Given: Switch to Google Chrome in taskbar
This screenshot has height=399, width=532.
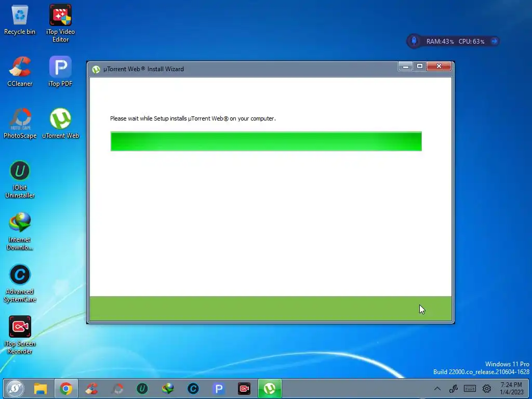Looking at the screenshot, I should point(66,389).
